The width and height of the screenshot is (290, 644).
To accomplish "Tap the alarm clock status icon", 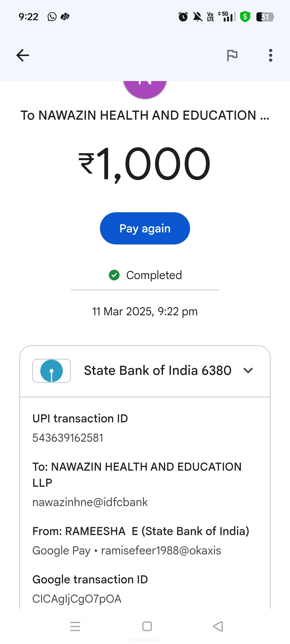I will (183, 17).
